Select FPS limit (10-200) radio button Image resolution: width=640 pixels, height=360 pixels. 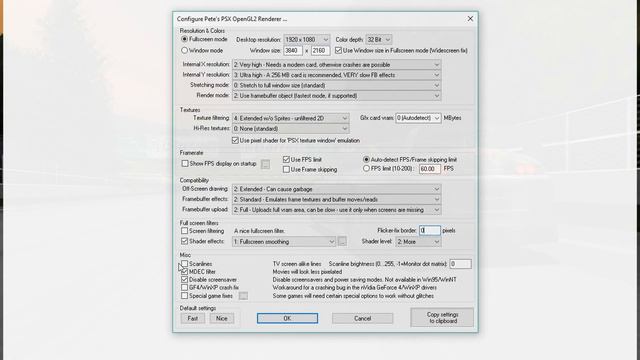[366, 168]
